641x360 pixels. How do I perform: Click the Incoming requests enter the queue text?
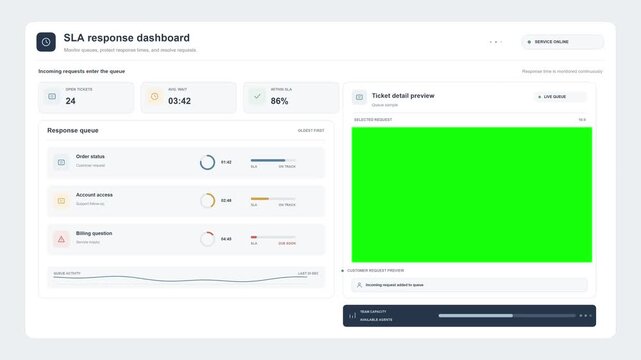tap(82, 71)
